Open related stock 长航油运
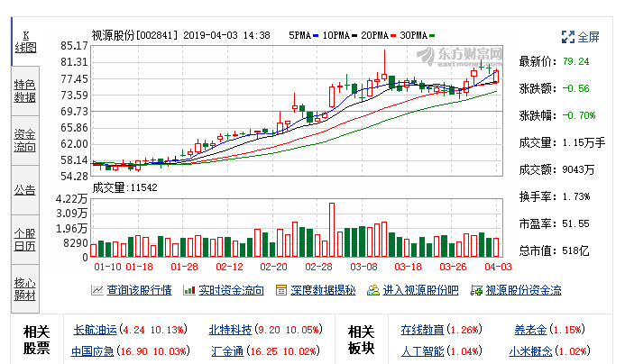The height and width of the screenshot is (364, 625). tap(96, 330)
